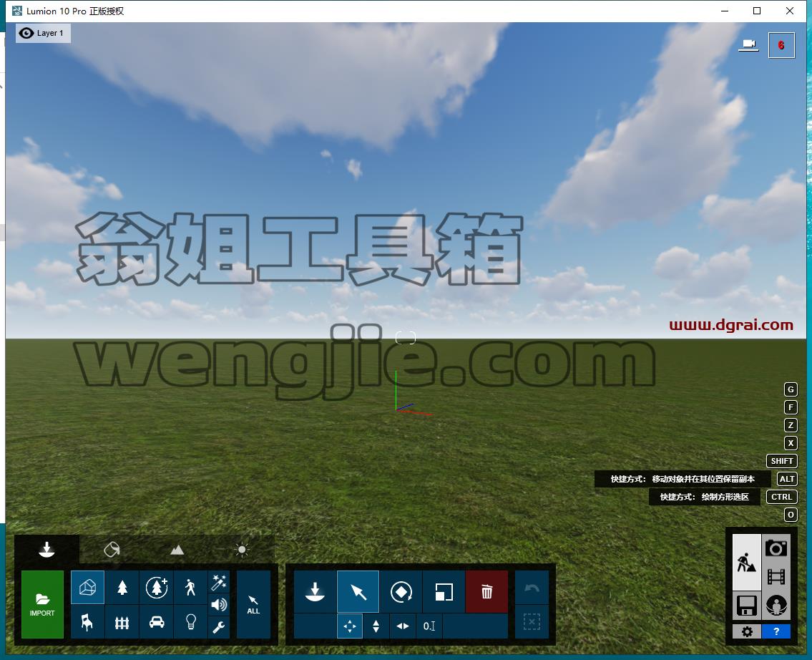Select the Lights bulb category

[x=190, y=621]
